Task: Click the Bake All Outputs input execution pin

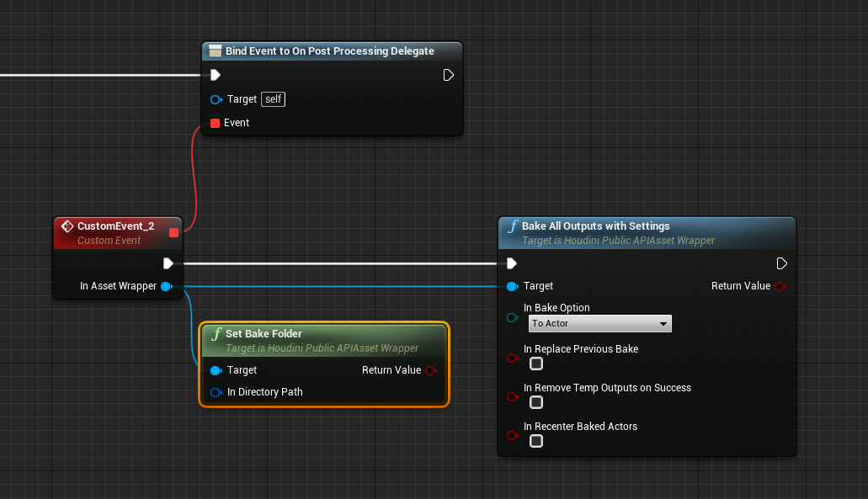Action: click(x=512, y=263)
